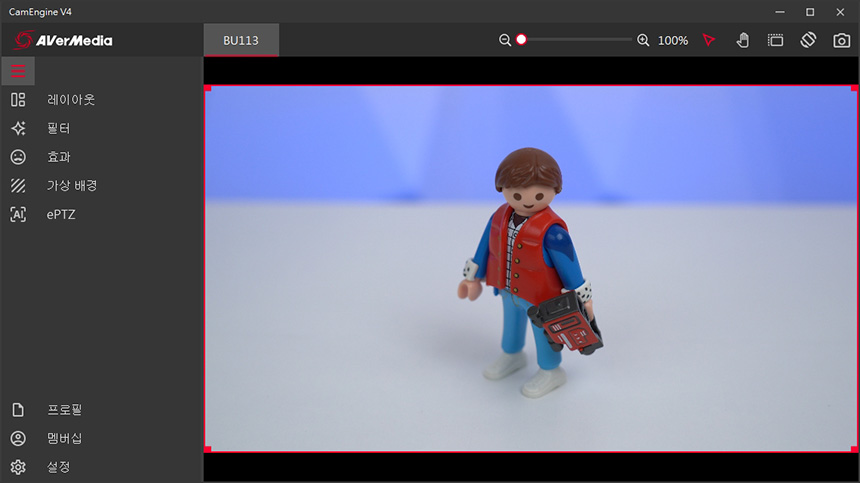Click the fit-to-screen frame icon
The image size is (860, 483).
click(x=776, y=40)
